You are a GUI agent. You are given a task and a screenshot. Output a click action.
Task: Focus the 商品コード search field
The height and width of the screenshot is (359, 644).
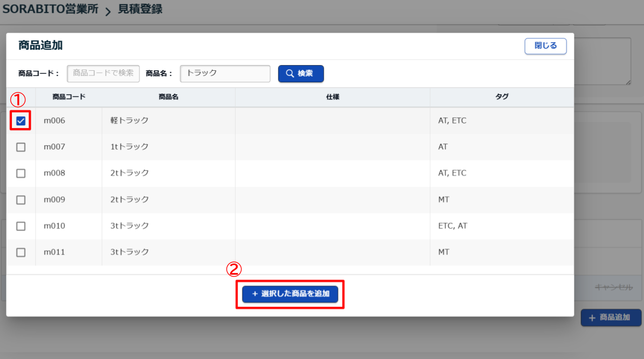click(104, 73)
